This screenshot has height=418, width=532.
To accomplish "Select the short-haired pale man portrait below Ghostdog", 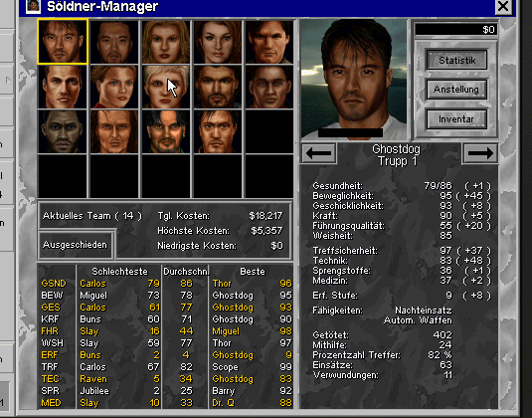I will click(x=63, y=87).
